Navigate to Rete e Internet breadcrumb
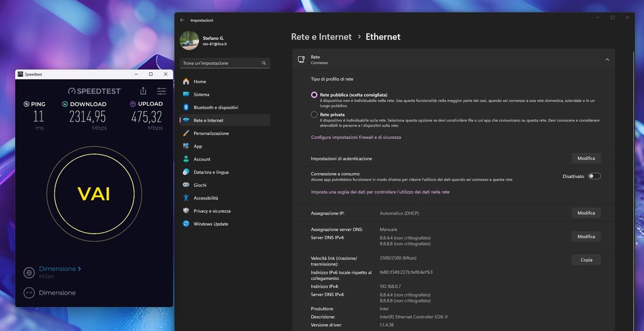This screenshot has width=644, height=331. pos(321,37)
